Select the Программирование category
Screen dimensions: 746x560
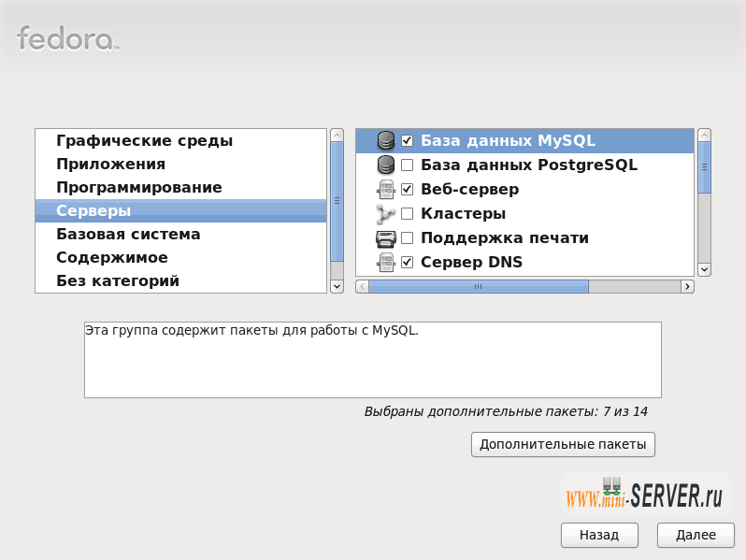[x=180, y=188]
